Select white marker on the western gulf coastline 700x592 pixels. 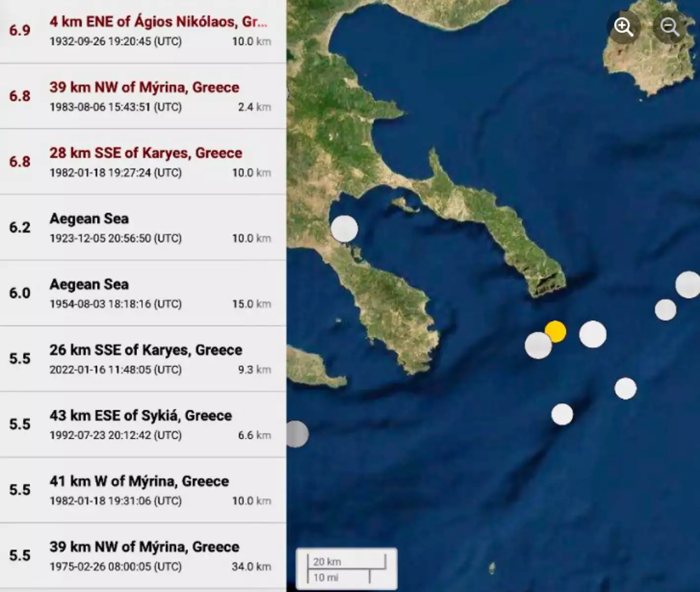click(344, 228)
